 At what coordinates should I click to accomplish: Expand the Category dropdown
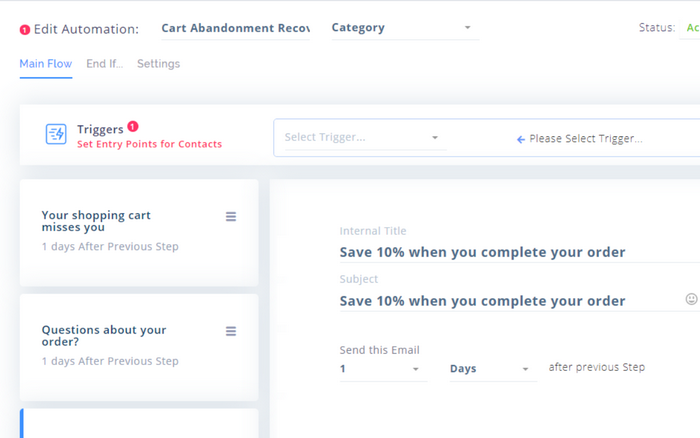(x=405, y=28)
